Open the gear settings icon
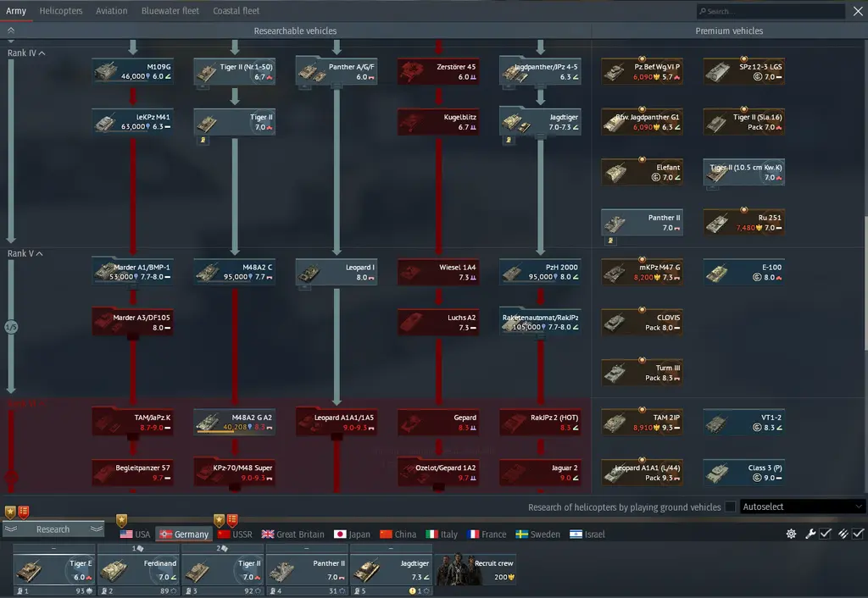The height and width of the screenshot is (598, 868). click(x=791, y=534)
